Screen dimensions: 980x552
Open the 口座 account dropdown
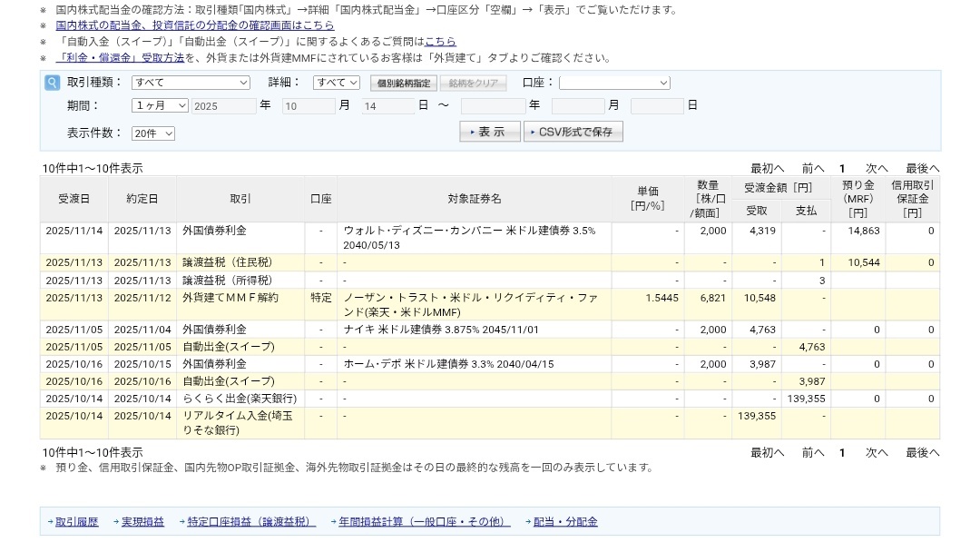pos(614,83)
